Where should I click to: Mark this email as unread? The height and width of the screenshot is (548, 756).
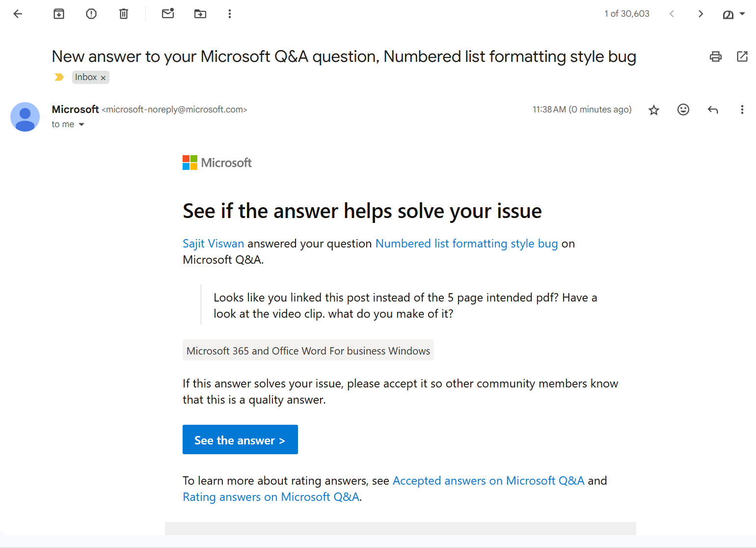click(168, 14)
